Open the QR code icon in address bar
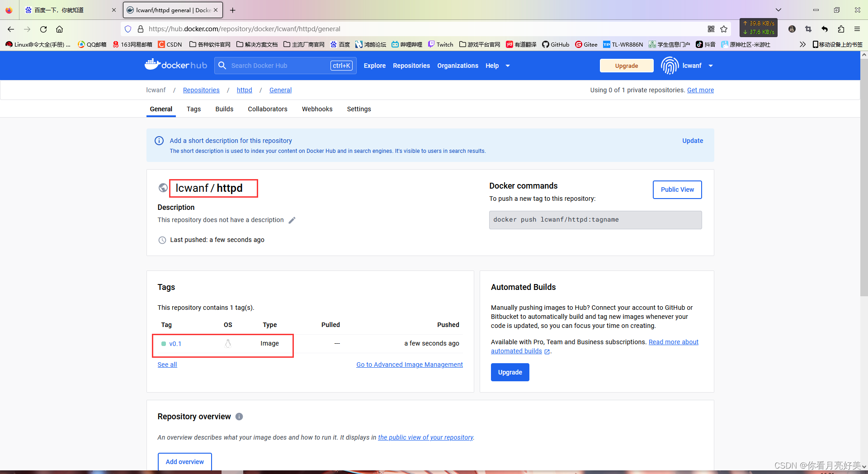 711,29
